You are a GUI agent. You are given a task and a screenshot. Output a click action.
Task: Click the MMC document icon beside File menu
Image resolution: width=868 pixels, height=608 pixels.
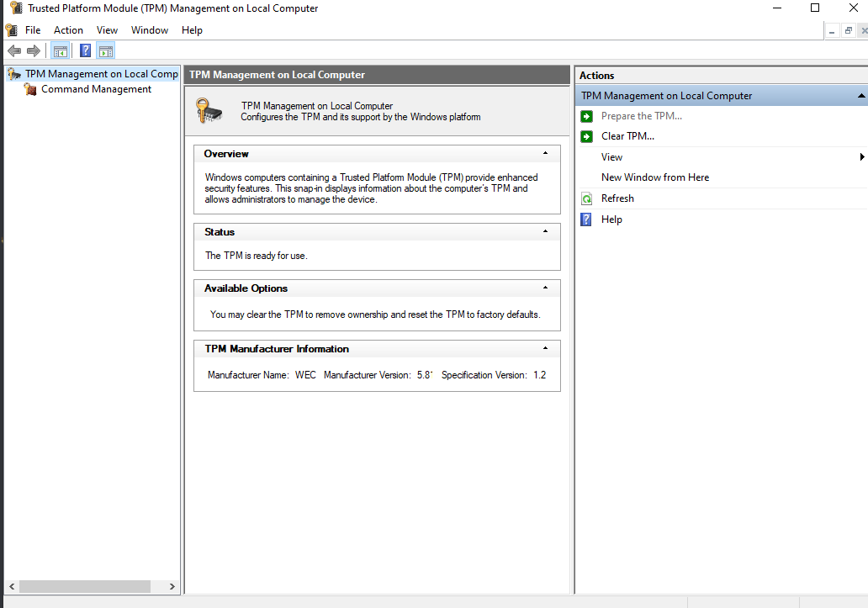click(x=11, y=30)
